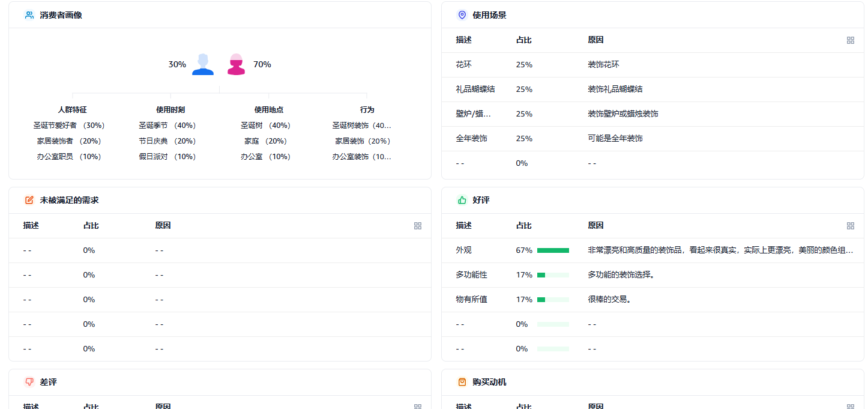The height and width of the screenshot is (409, 868).
Task: Click 圣诞季节 (40%) entry
Action: pyautogui.click(x=167, y=126)
